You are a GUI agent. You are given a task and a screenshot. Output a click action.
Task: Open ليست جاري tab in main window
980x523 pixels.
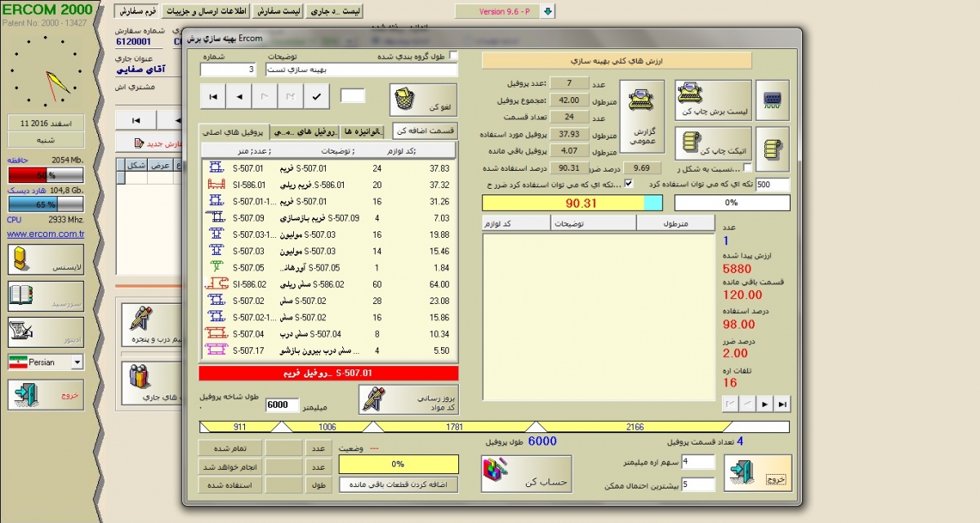336,12
